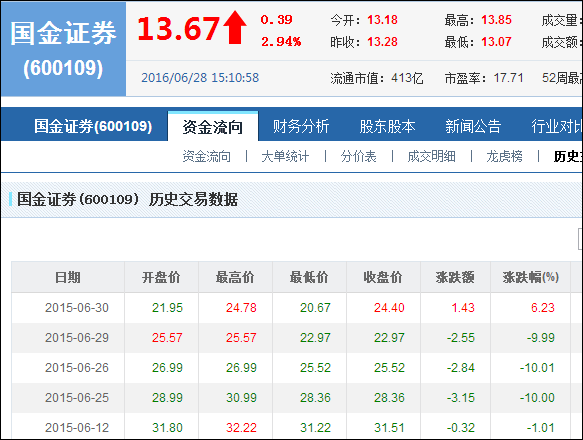583x440 pixels.
Task: Click highest price 32.22
Action: tap(241, 428)
